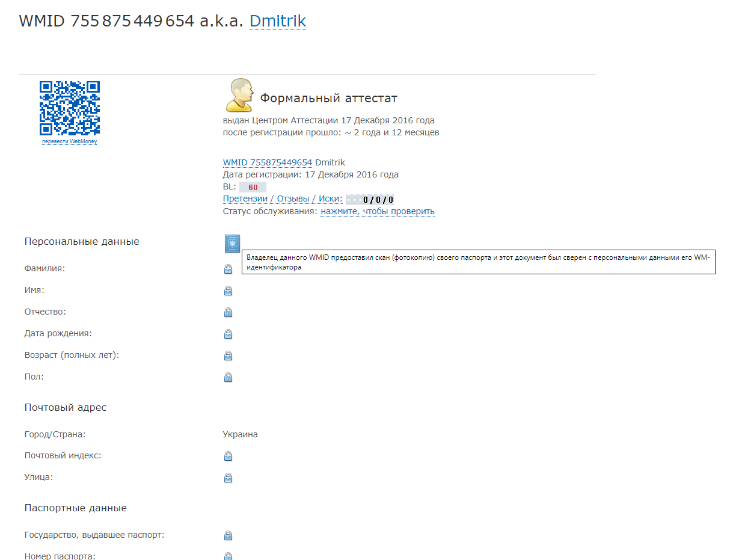Click the passport scan tooltip text
The image size is (739, 560).
pyautogui.click(x=479, y=262)
